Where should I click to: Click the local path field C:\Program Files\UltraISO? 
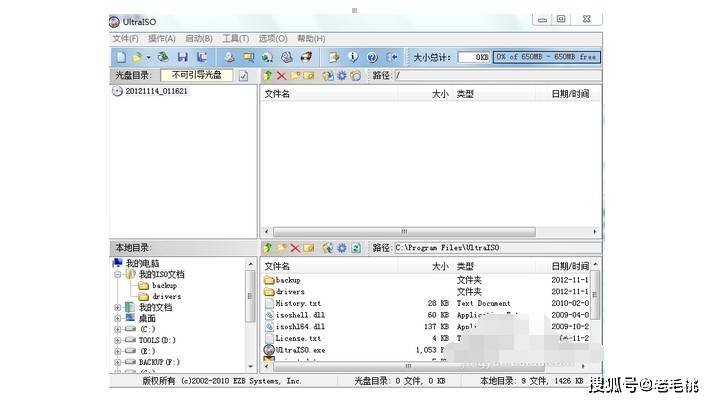497,248
